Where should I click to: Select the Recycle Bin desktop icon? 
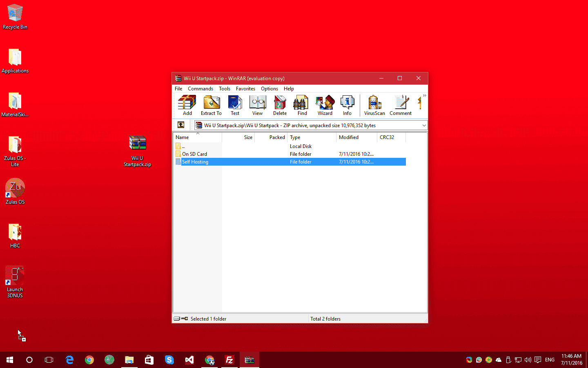click(15, 17)
